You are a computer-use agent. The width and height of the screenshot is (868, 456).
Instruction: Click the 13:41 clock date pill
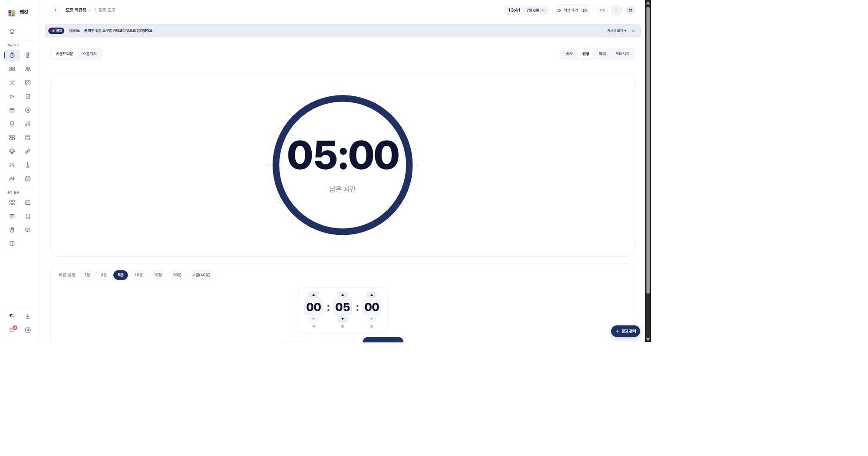526,10
